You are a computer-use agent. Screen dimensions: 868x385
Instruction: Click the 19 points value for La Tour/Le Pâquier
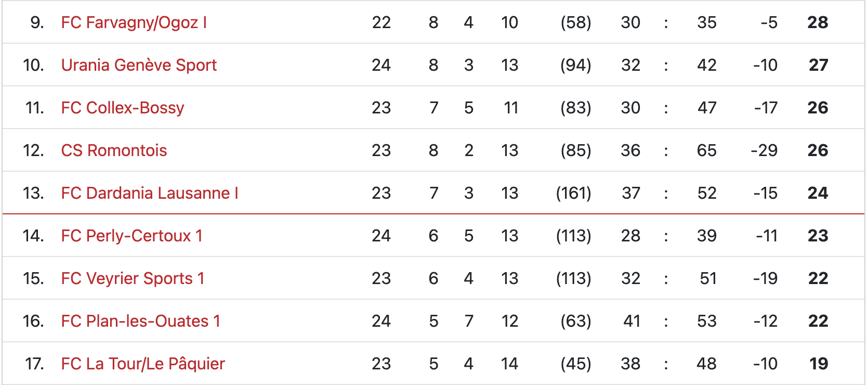pos(819,364)
